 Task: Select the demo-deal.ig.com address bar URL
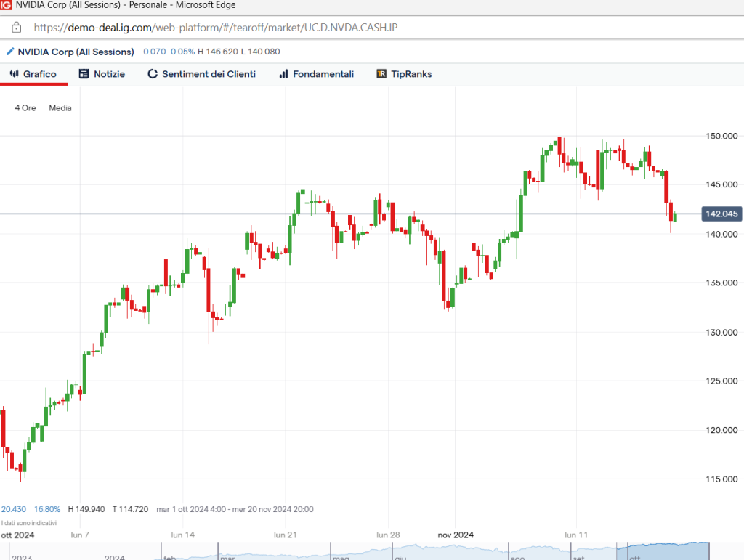215,28
